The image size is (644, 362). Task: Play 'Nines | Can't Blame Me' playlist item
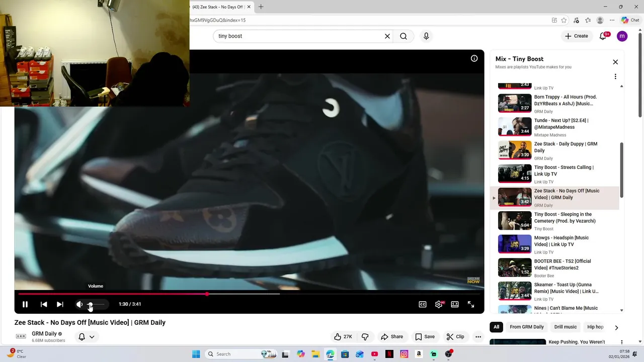(x=554, y=309)
